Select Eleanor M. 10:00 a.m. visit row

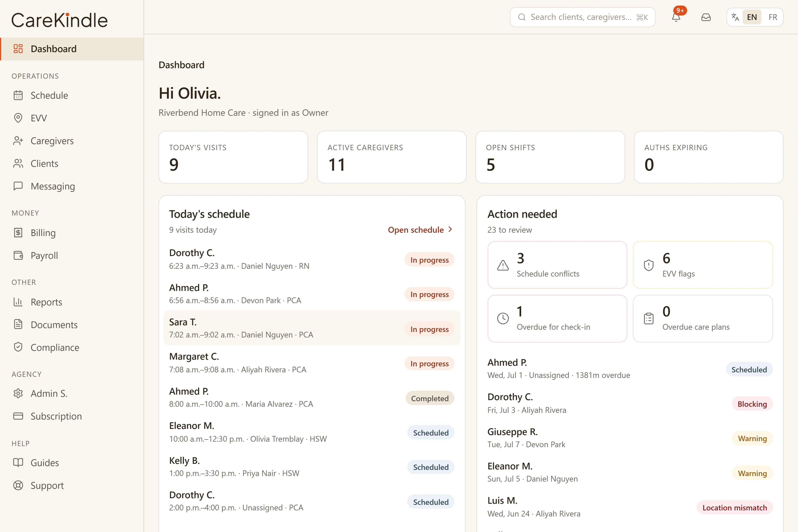click(x=312, y=432)
